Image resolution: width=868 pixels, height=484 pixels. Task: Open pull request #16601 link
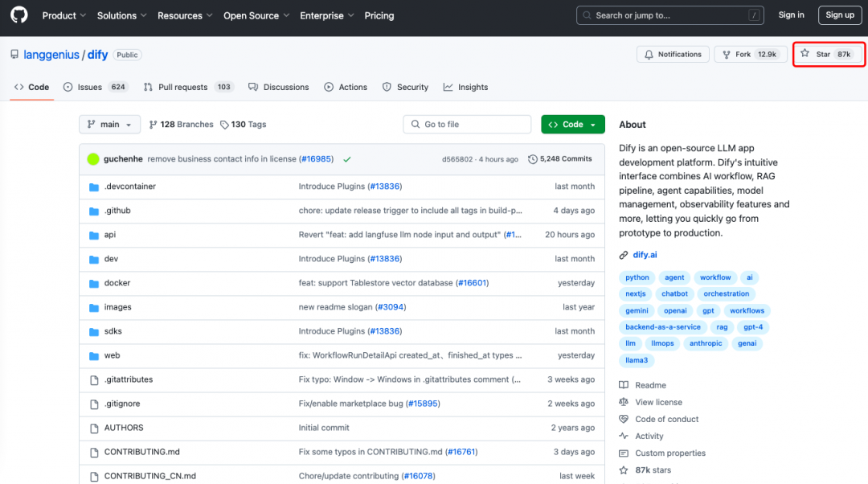tap(473, 283)
